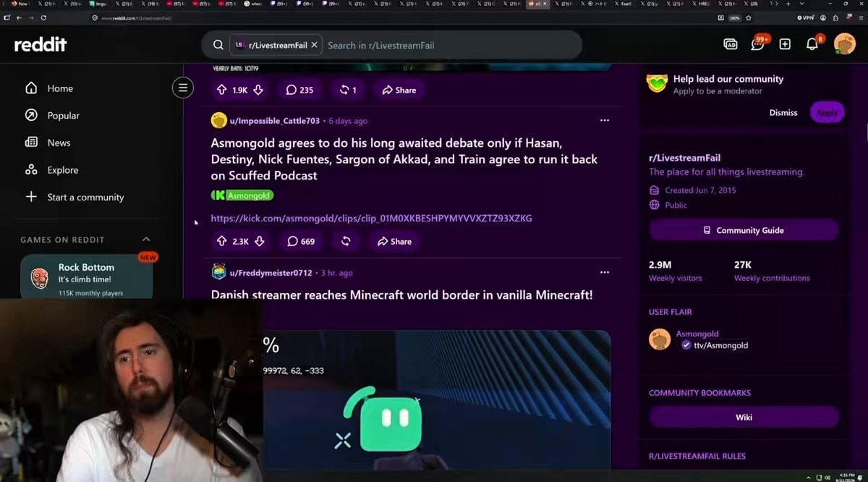Downvote the post with 1.9K votes

258,90
